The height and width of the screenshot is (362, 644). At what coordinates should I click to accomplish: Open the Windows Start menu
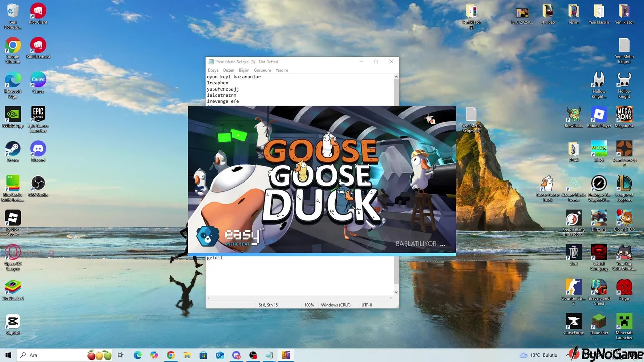pos(8,355)
